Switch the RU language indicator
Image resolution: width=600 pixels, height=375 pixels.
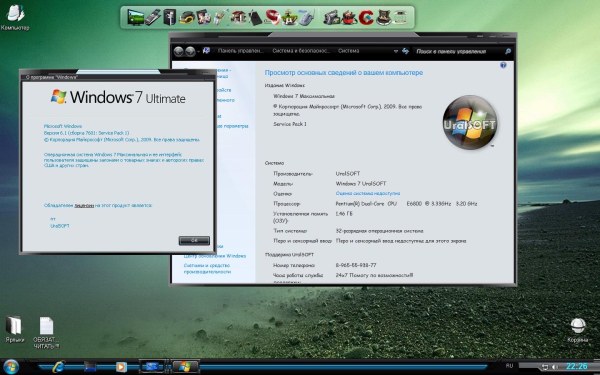pyautogui.click(x=509, y=366)
